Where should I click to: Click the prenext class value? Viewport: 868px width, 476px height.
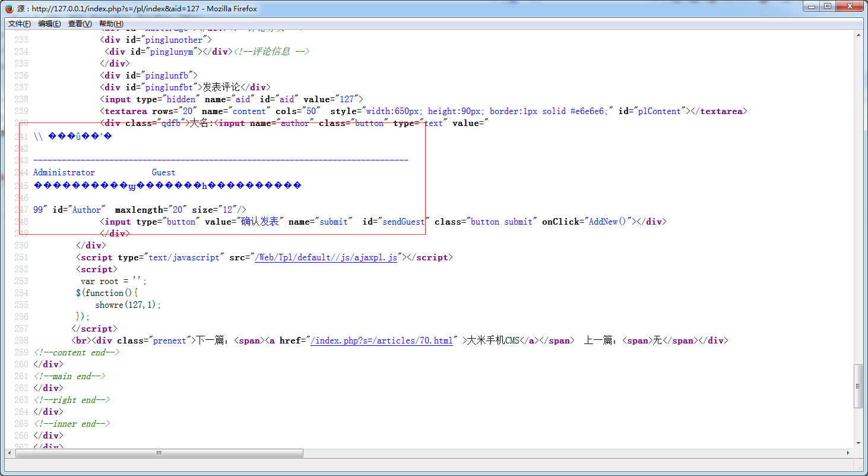pos(170,341)
